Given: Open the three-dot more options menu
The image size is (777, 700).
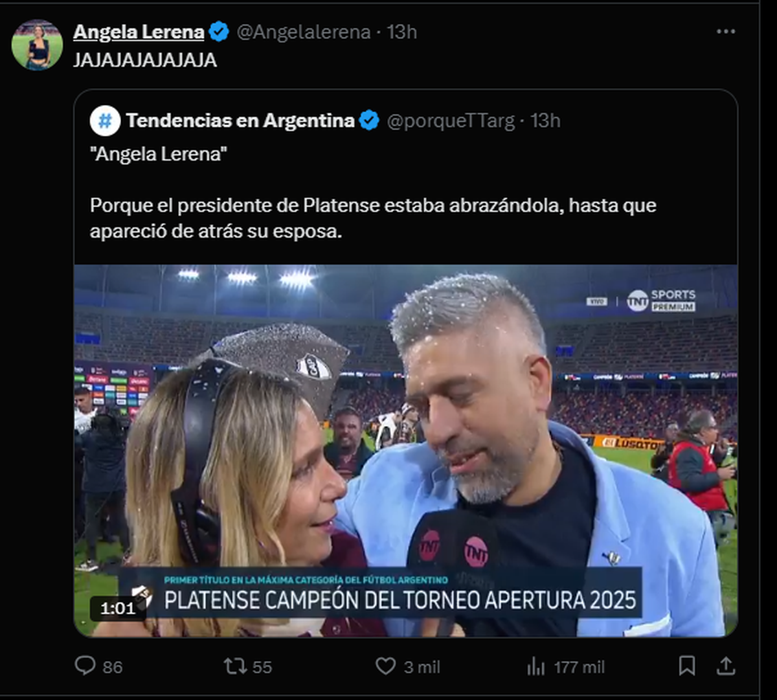Looking at the screenshot, I should pyautogui.click(x=726, y=32).
